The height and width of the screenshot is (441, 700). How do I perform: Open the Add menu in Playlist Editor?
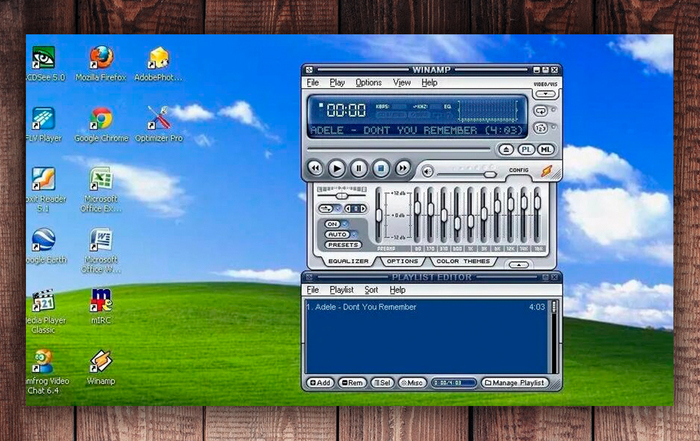pyautogui.click(x=320, y=383)
